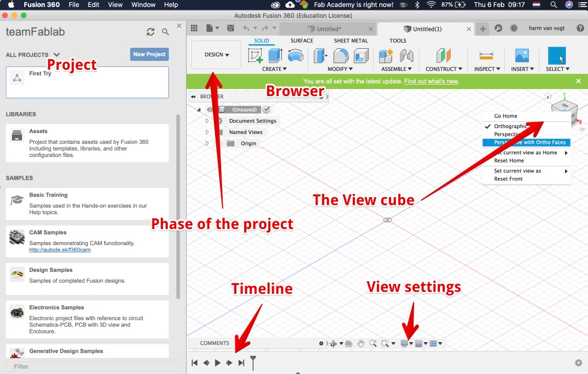Choose Perspective with Ortho Faces
The height and width of the screenshot is (374, 588).
point(527,142)
